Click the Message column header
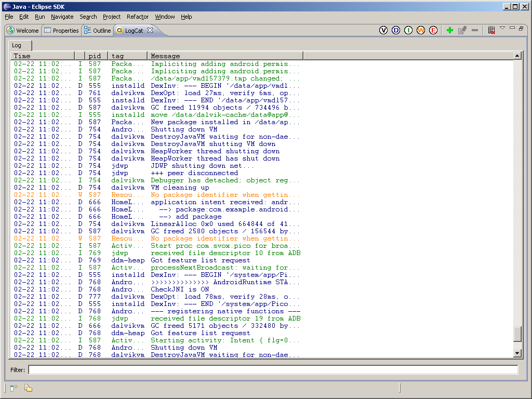Viewport: 532px width, 399px height. 225,56
